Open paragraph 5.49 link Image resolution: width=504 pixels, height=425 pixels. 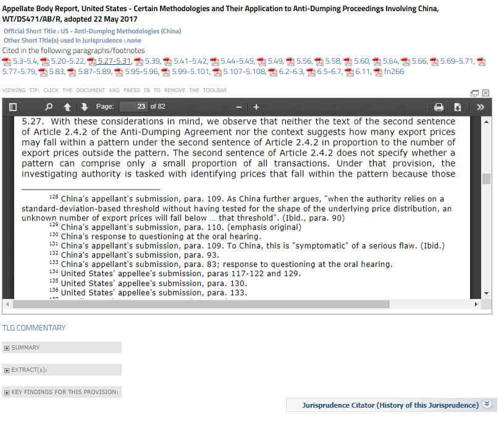[275, 61]
